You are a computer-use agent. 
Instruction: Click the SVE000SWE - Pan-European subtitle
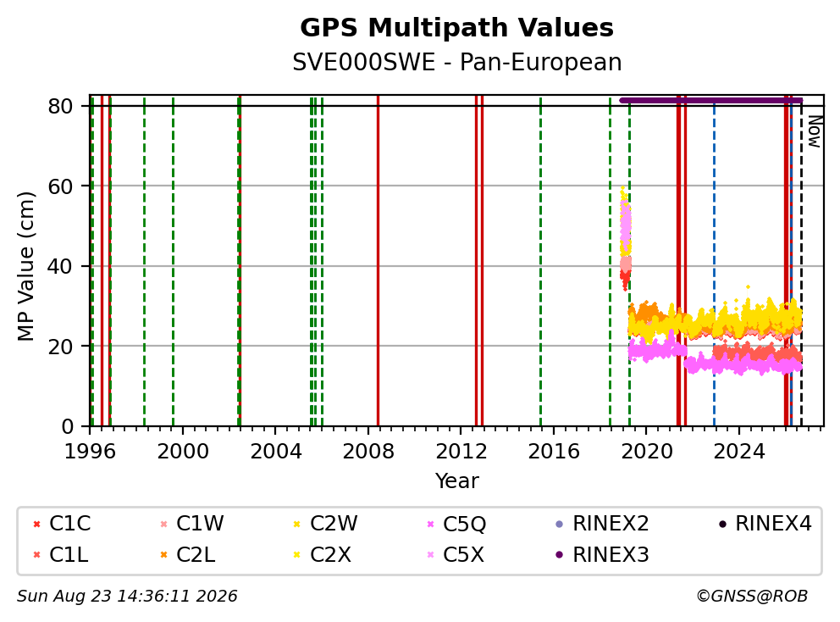point(456,62)
